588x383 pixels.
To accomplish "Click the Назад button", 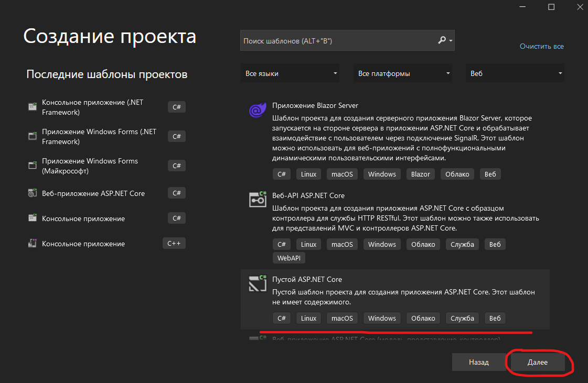I will [x=479, y=362].
